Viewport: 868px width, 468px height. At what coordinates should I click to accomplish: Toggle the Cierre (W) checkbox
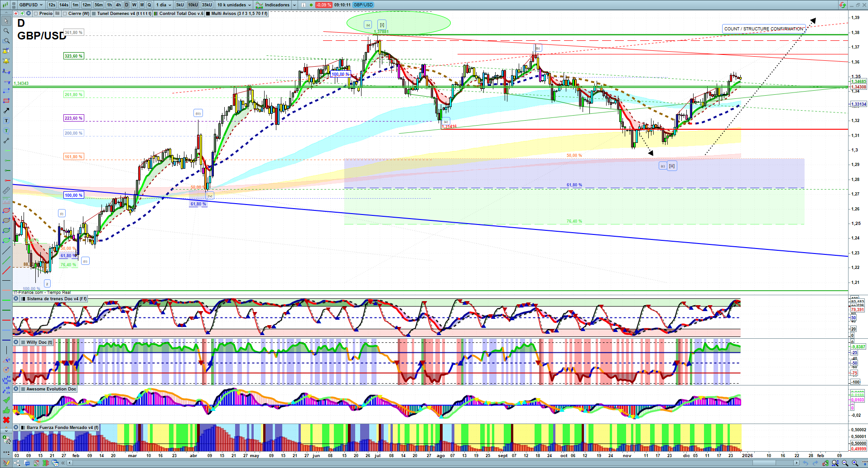click(65, 14)
